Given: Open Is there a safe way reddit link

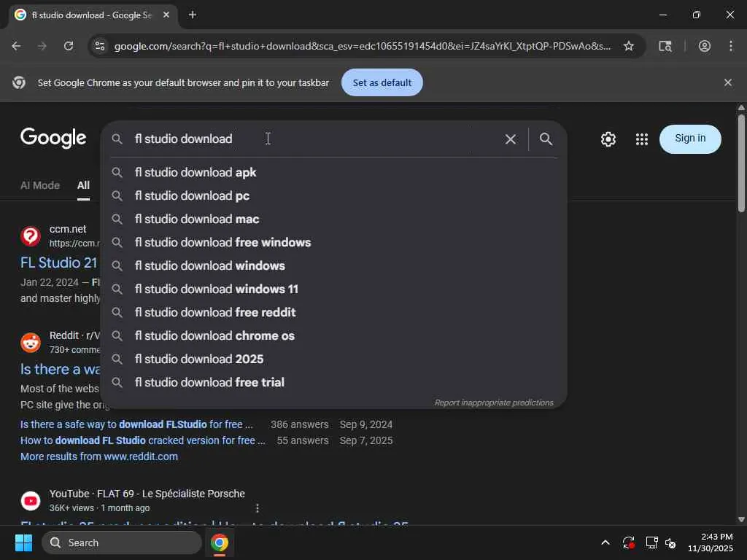Looking at the screenshot, I should [136, 424].
